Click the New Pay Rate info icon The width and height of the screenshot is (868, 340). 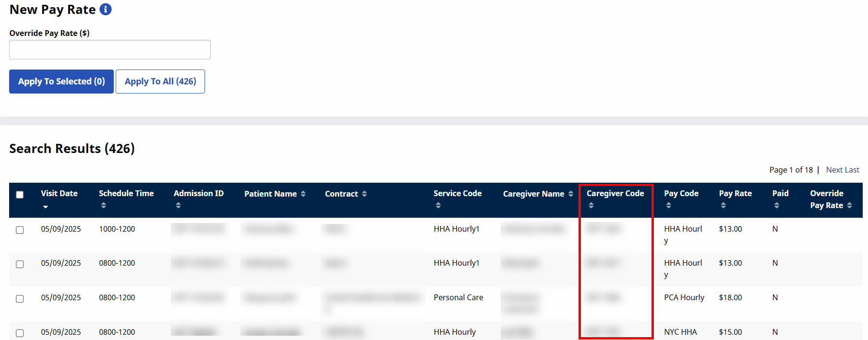[x=106, y=10]
